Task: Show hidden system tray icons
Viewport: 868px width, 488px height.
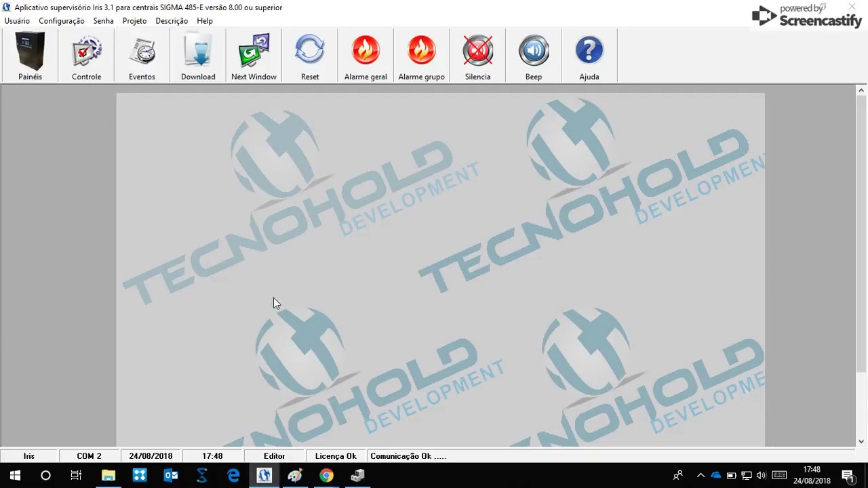Action: 701,476
